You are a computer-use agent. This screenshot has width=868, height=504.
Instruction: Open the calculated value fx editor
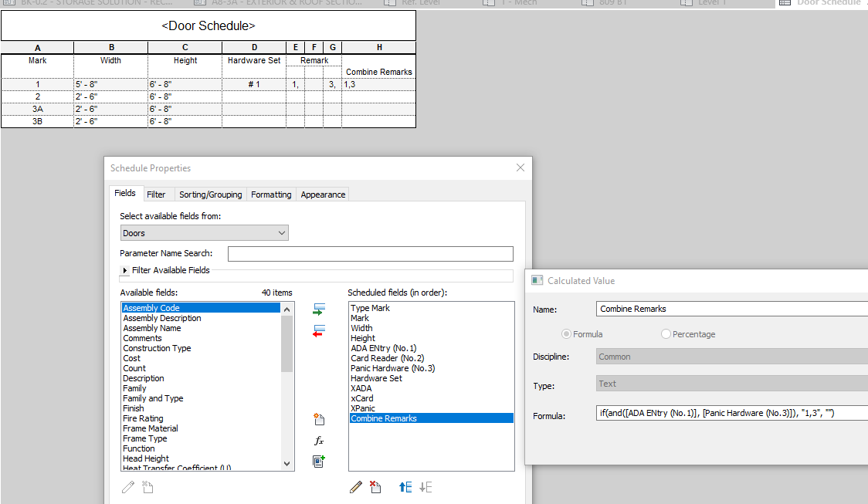[x=319, y=440]
